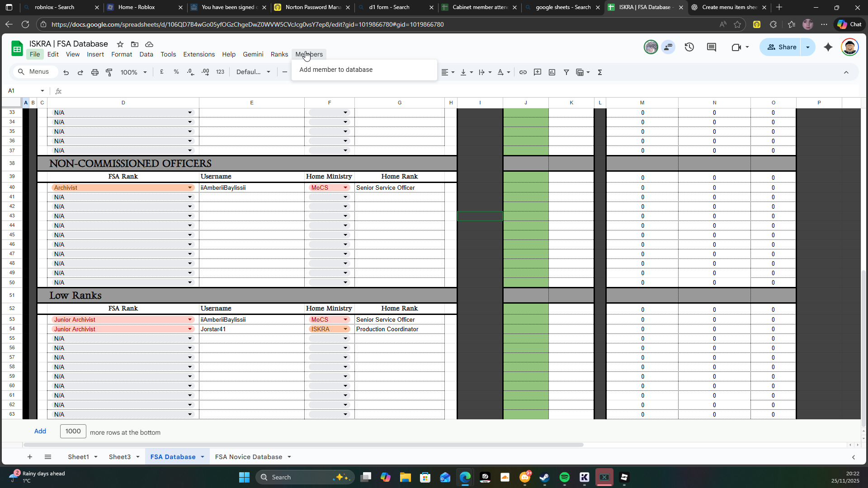Click the functions sigma icon
868x488 pixels.
click(600, 72)
